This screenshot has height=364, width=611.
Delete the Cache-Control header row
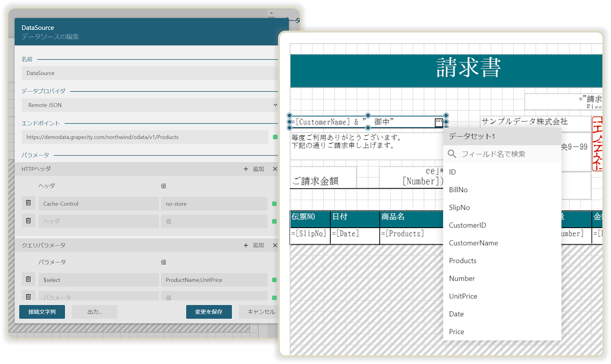[28, 203]
